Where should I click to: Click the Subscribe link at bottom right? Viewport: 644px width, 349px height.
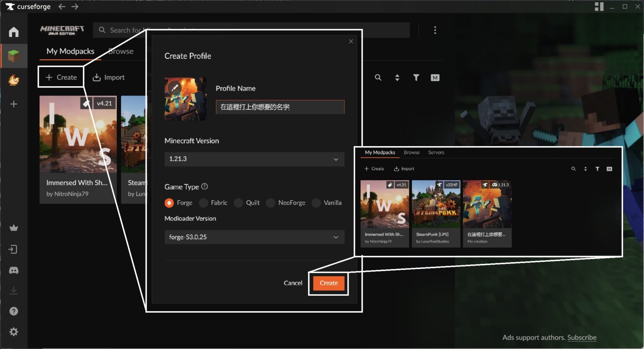point(582,337)
